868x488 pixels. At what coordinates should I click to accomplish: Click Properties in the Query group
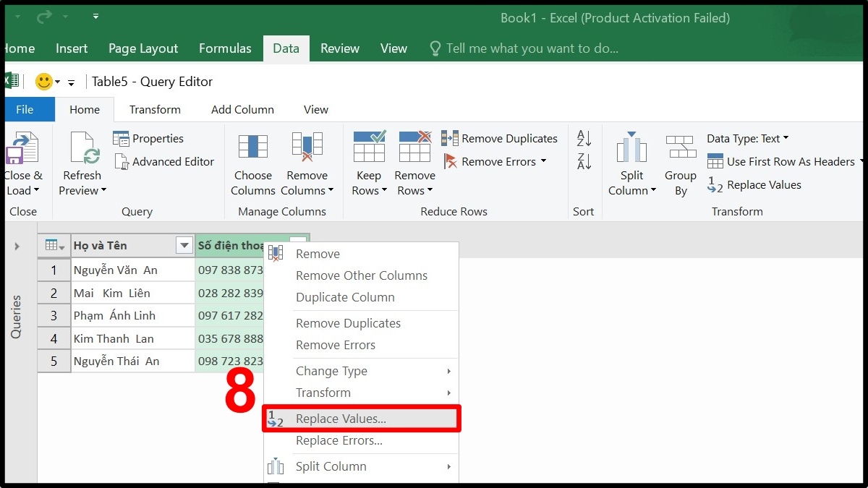click(x=156, y=138)
